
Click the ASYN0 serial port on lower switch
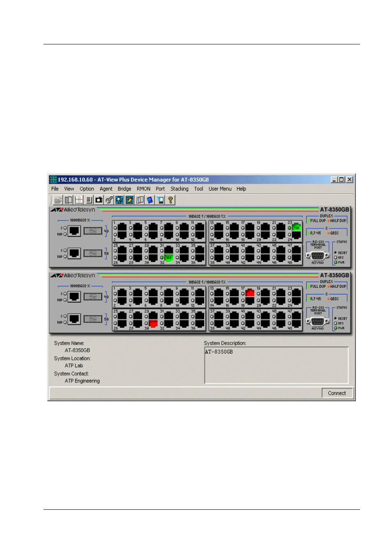pyautogui.click(x=318, y=321)
